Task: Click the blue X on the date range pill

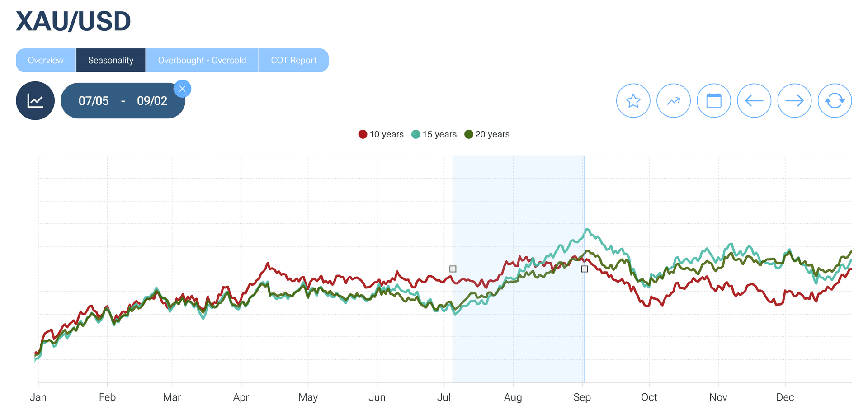Action: click(x=183, y=89)
